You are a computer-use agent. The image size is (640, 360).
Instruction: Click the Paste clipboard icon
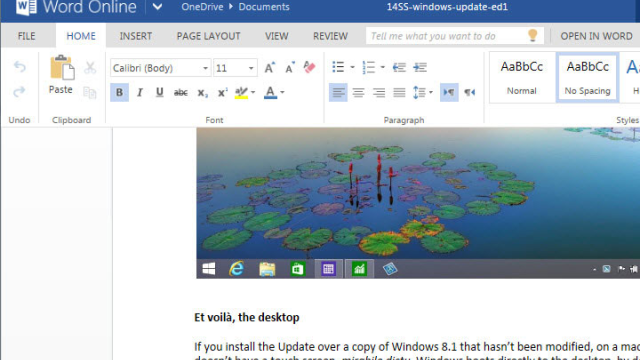point(62,68)
